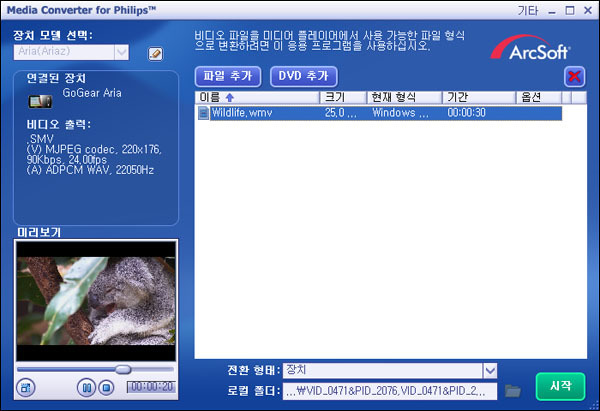
Task: Minimize the Media Converter window
Action: pos(552,11)
